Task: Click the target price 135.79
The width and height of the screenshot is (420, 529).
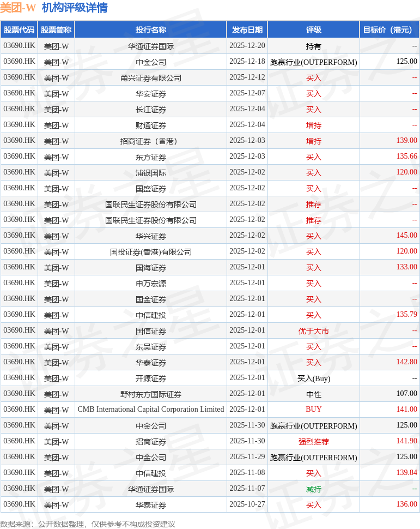Action: point(406,315)
